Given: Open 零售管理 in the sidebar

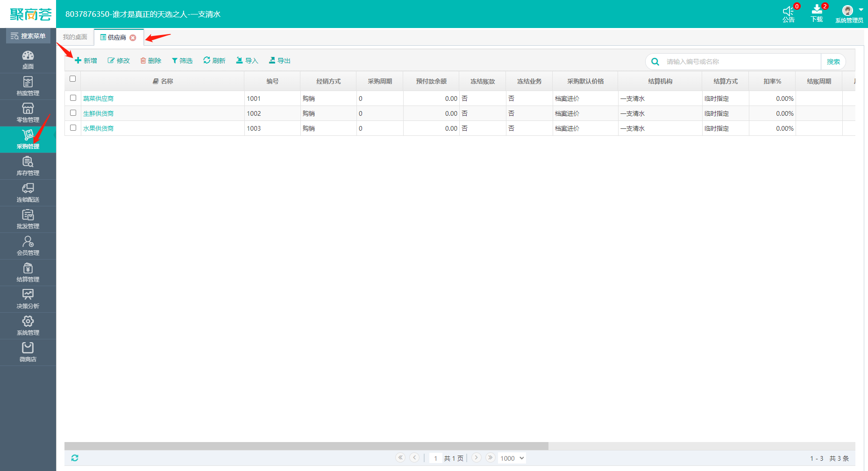Looking at the screenshot, I should tap(28, 112).
